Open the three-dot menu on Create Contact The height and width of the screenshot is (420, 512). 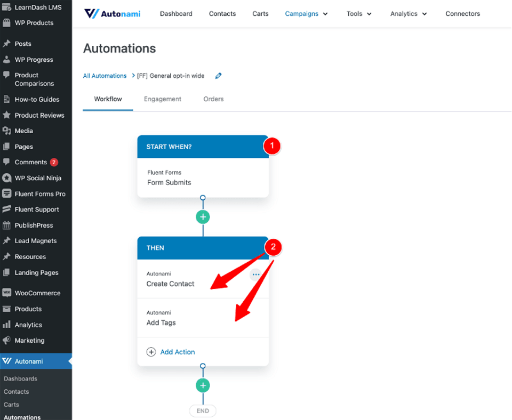point(256,274)
